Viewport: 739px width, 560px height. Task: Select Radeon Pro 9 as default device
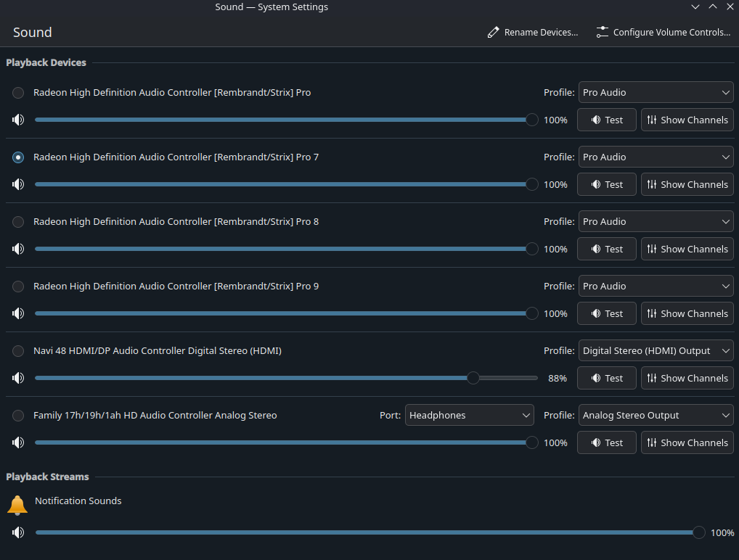(x=18, y=287)
